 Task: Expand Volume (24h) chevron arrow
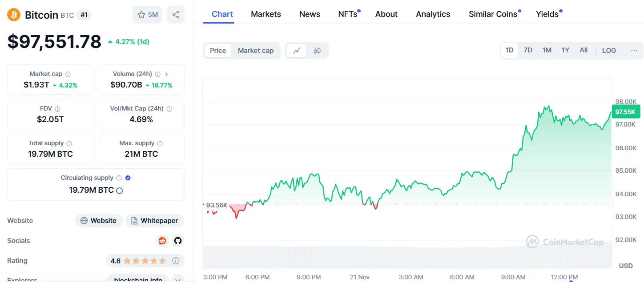tap(167, 74)
